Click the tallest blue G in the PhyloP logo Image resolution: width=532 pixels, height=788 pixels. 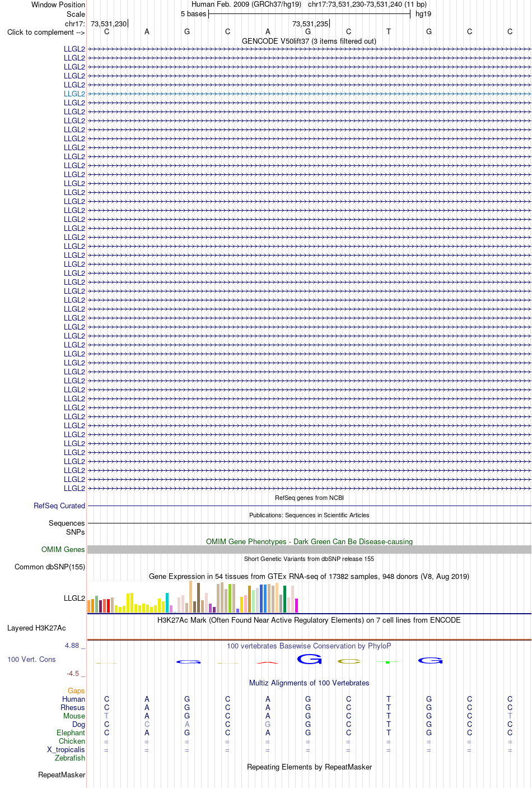coord(309,659)
